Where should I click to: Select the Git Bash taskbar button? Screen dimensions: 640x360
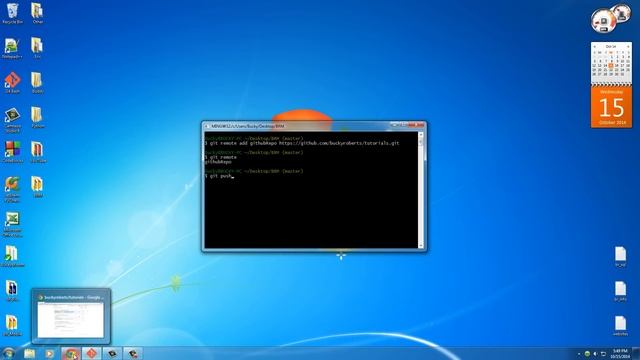click(x=92, y=353)
